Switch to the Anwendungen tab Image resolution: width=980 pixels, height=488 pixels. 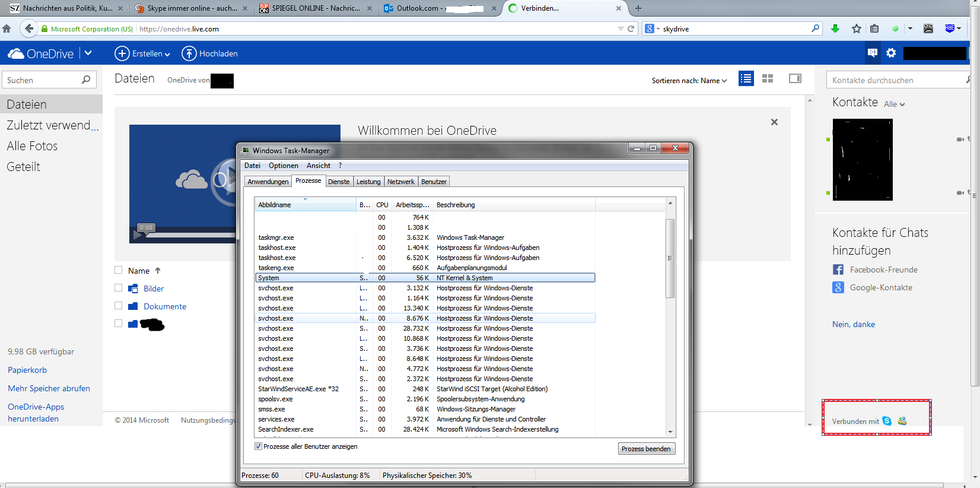click(x=268, y=182)
